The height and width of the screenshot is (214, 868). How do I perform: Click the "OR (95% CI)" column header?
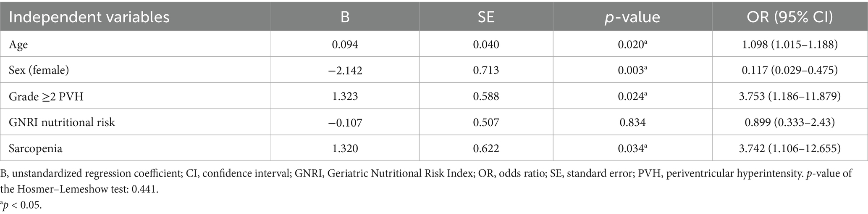point(790,17)
